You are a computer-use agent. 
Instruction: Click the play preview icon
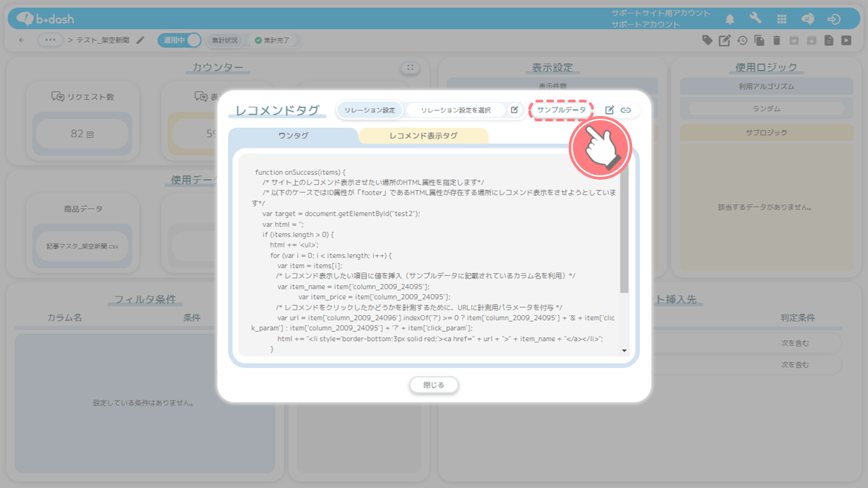[x=846, y=40]
